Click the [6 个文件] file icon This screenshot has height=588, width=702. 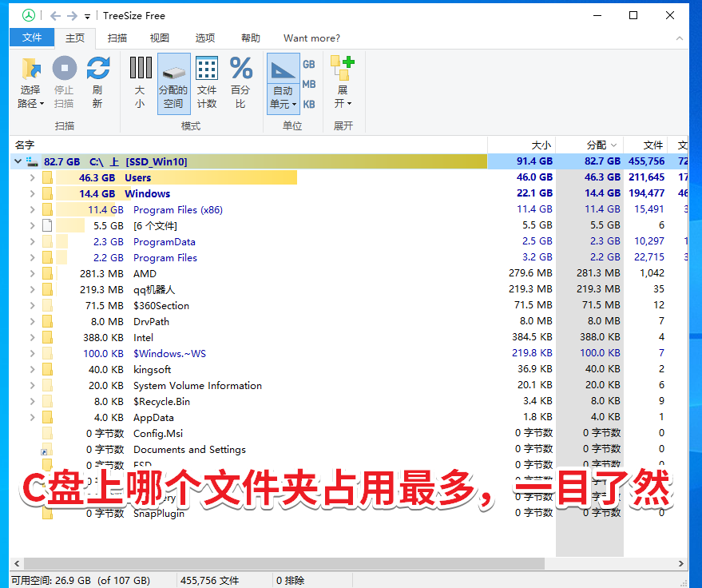click(47, 226)
